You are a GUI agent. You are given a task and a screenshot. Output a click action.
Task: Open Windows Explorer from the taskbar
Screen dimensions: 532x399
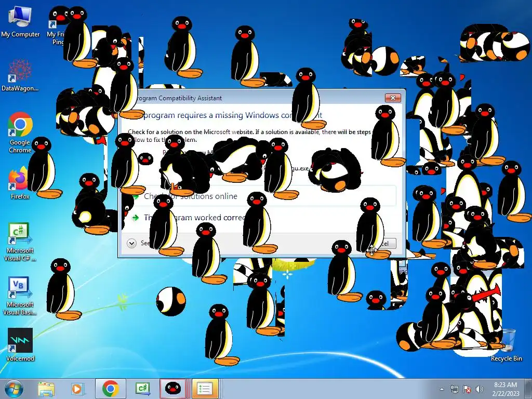click(x=46, y=389)
